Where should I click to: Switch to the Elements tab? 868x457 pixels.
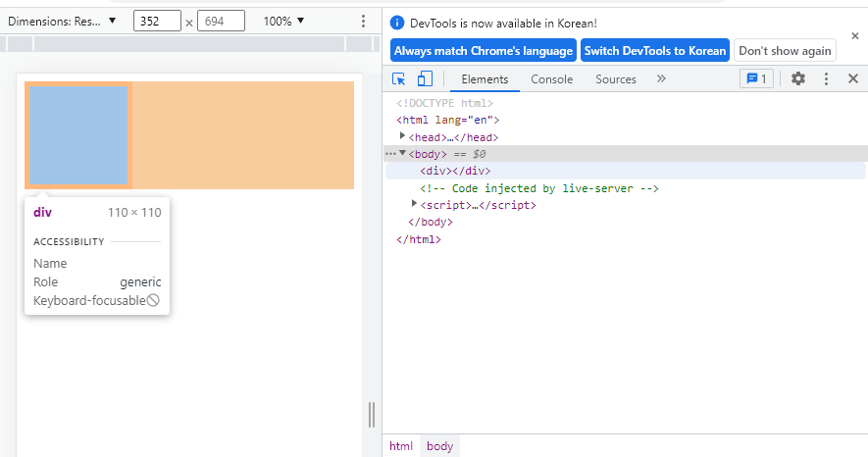click(485, 79)
